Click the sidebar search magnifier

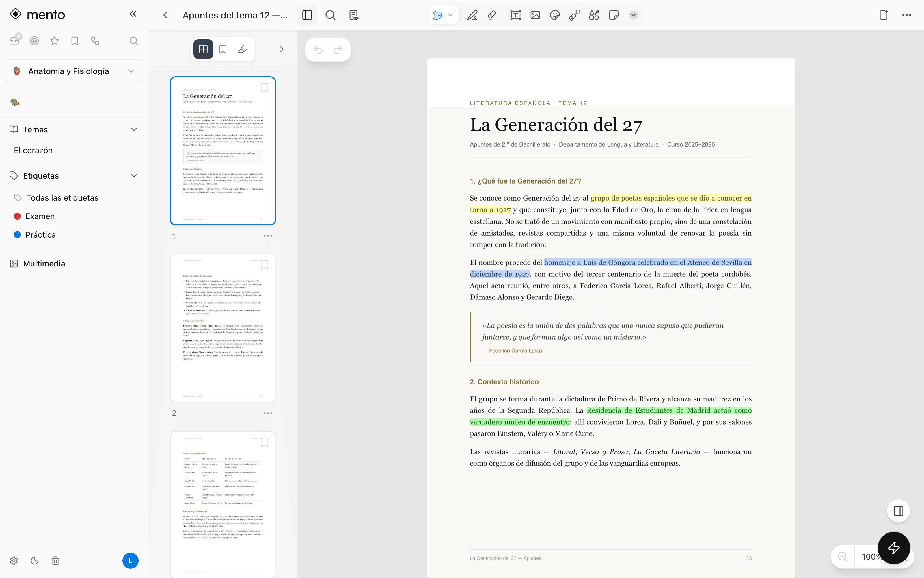pos(133,41)
